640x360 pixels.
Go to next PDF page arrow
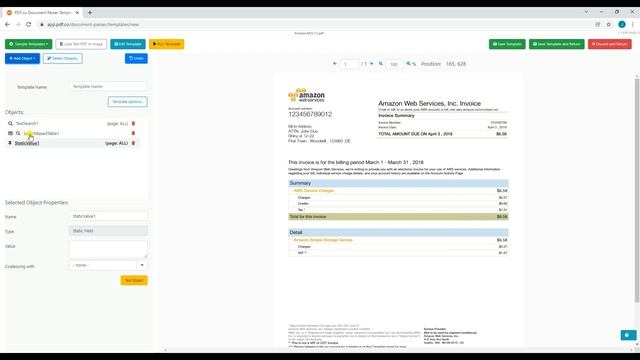click(x=371, y=64)
